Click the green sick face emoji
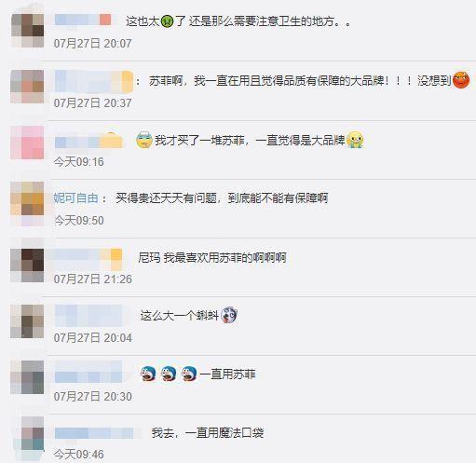 pyautogui.click(x=167, y=21)
